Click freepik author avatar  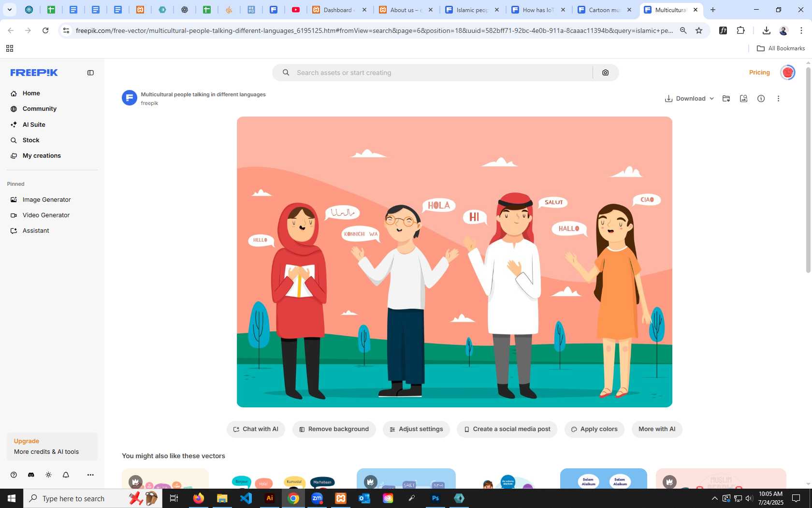[x=130, y=98]
